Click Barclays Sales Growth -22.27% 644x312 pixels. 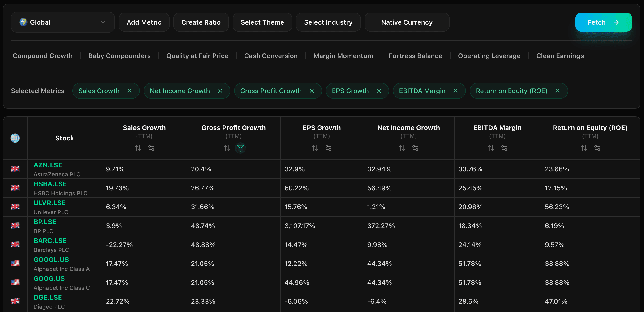(x=119, y=245)
